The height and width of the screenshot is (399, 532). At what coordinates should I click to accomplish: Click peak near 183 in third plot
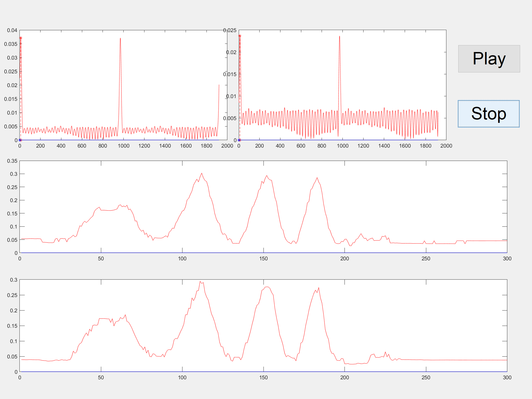(x=317, y=178)
